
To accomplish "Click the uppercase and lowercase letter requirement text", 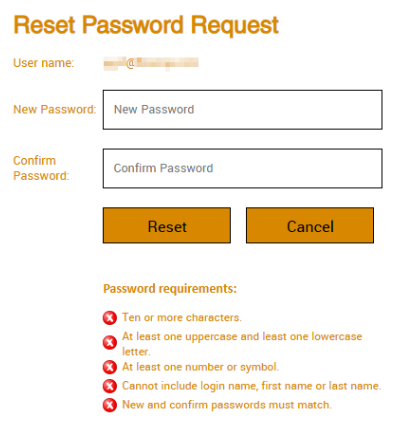I will [x=242, y=344].
